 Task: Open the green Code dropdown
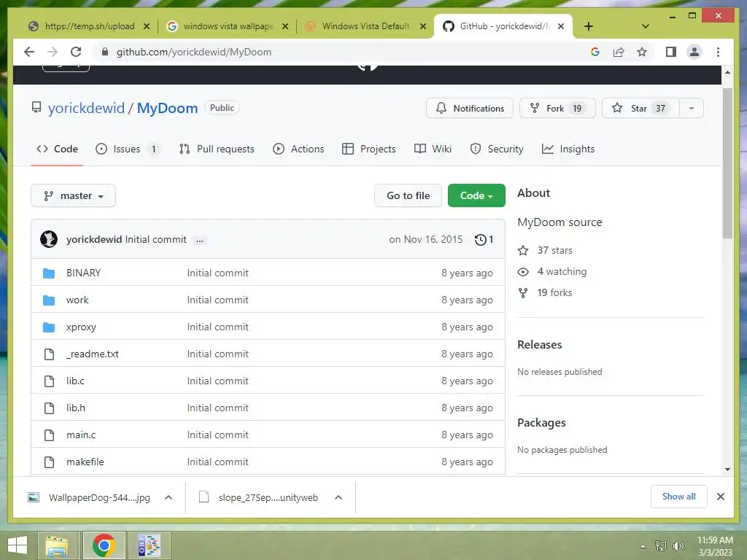pos(476,195)
